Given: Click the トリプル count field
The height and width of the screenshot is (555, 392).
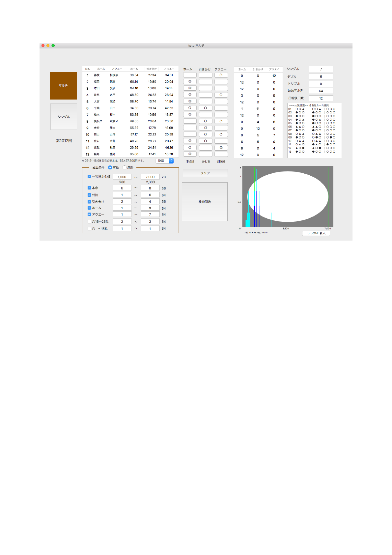Looking at the screenshot, I should pos(321,84).
